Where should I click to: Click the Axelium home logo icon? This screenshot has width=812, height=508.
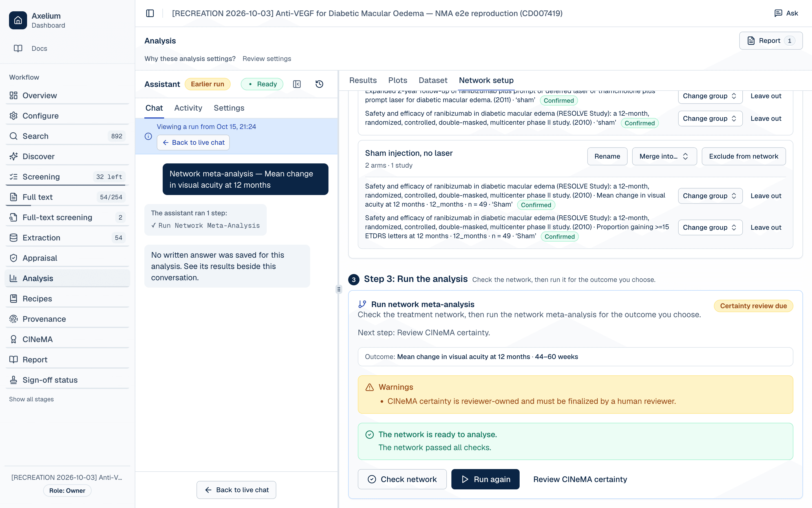tap(18, 20)
